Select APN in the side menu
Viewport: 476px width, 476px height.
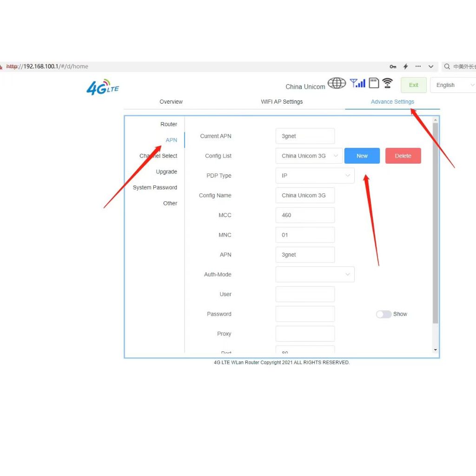pyautogui.click(x=171, y=140)
